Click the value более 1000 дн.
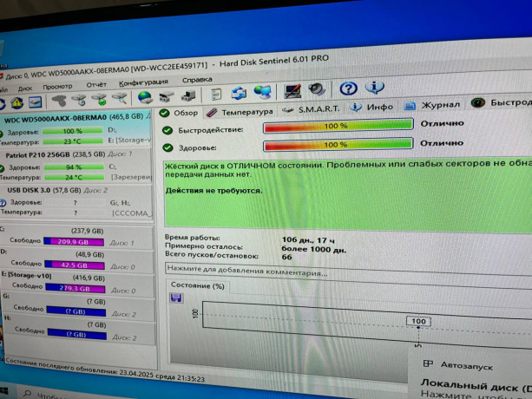The image size is (532, 399). [314, 250]
